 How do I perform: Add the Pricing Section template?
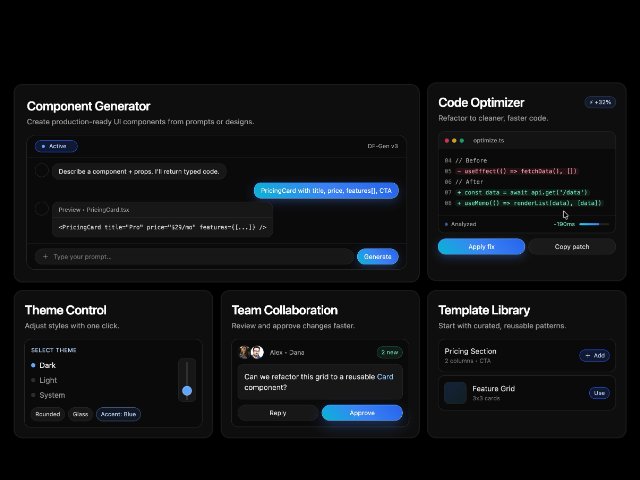[x=595, y=356]
